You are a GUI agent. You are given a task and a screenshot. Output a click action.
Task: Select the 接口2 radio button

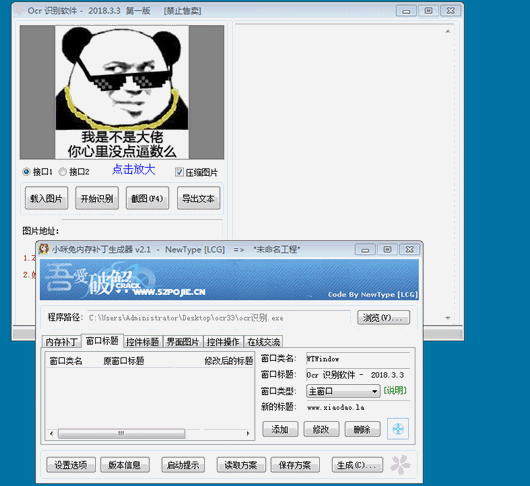click(63, 172)
